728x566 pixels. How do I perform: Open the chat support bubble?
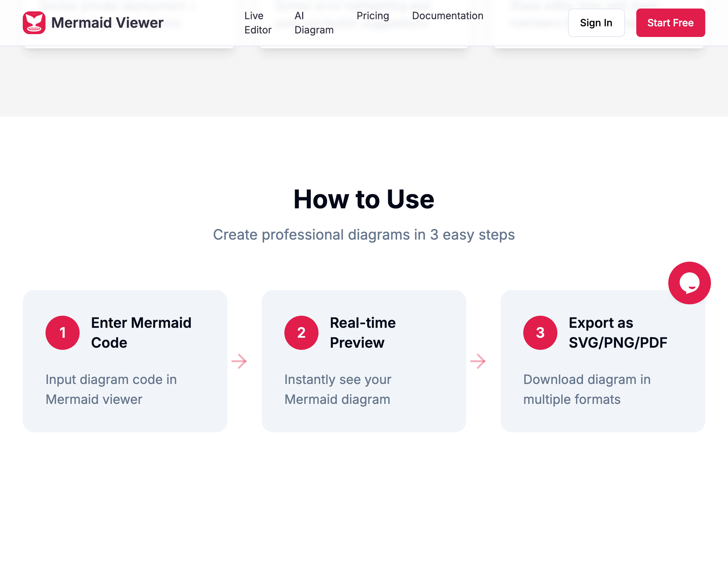[x=689, y=283]
